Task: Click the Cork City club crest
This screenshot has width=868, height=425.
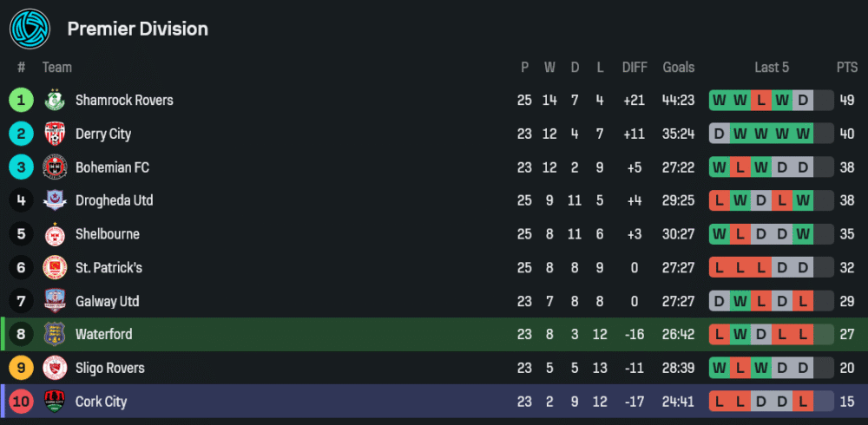Action: [55, 402]
